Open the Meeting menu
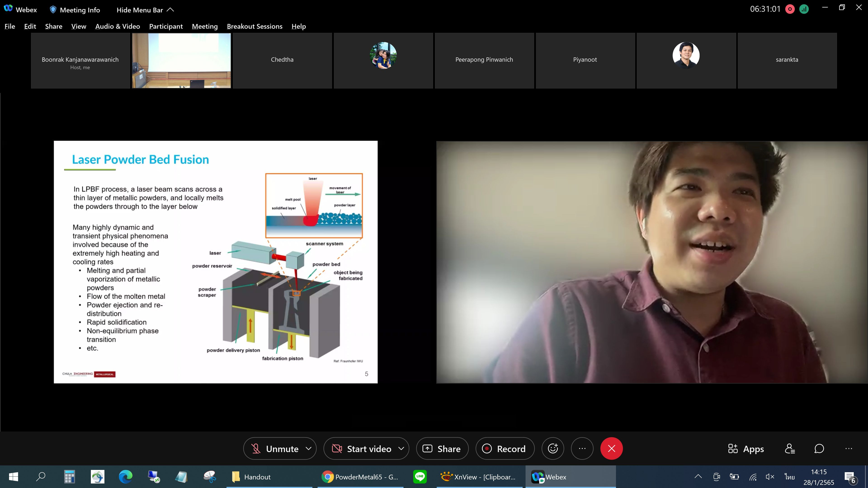Screen dimensions: 868x488 [x=205, y=26]
